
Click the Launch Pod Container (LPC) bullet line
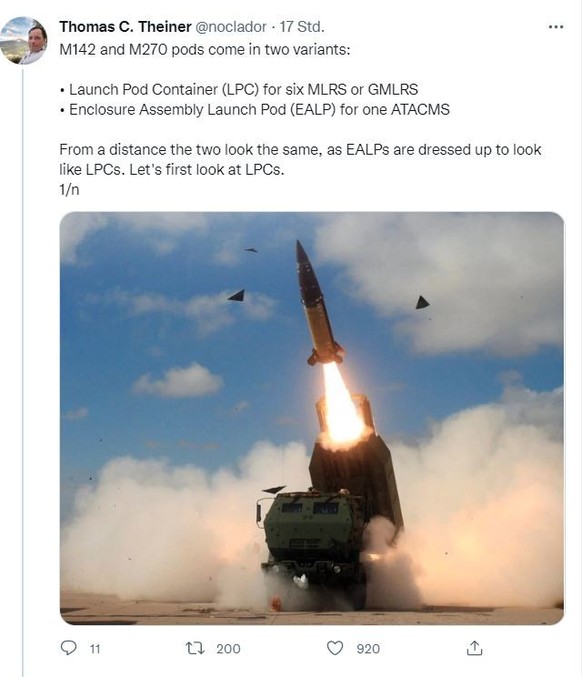point(239,89)
